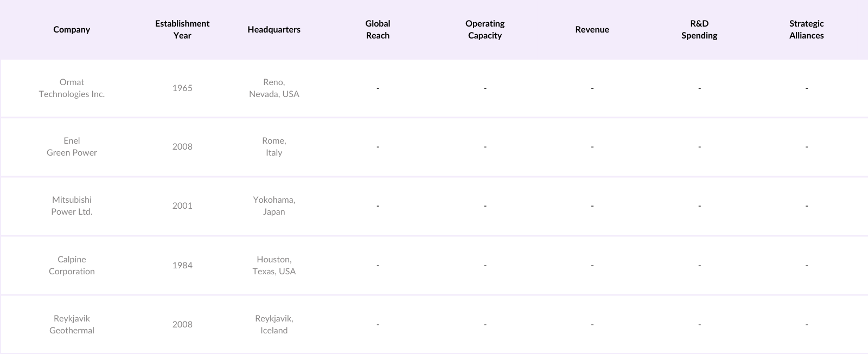The height and width of the screenshot is (354, 868).
Task: Select the Operating Capacity header
Action: (485, 30)
